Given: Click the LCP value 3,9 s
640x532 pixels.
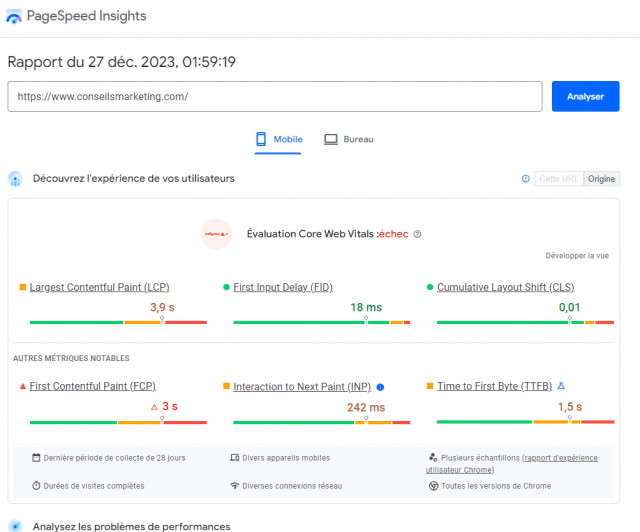Looking at the screenshot, I should click(x=162, y=307).
